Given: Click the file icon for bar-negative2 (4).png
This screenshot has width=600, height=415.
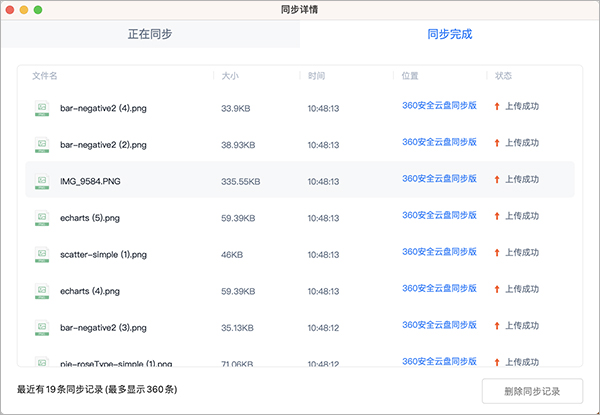Looking at the screenshot, I should pos(42,108).
